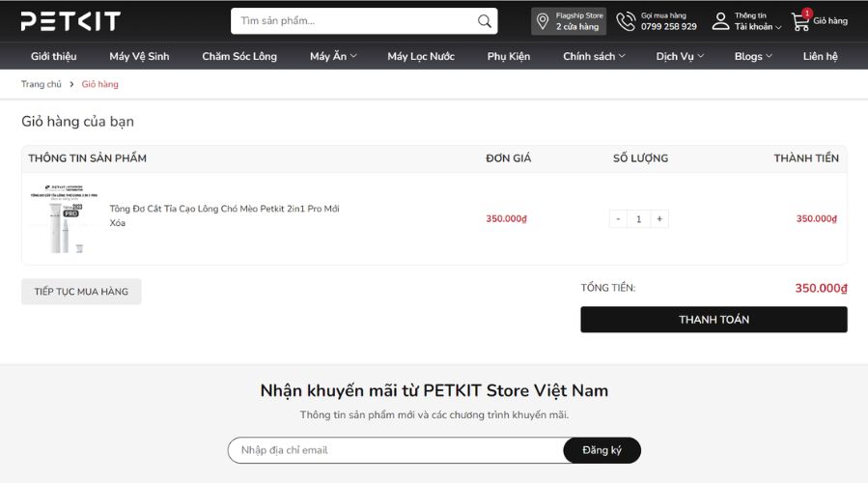
Task: Open Flagship Store location pin
Action: coord(544,21)
